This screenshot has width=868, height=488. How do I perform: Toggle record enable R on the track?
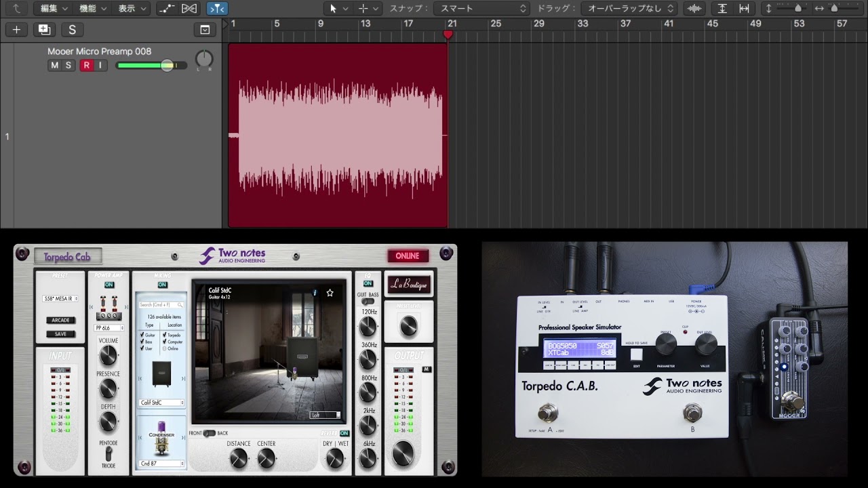coord(86,65)
